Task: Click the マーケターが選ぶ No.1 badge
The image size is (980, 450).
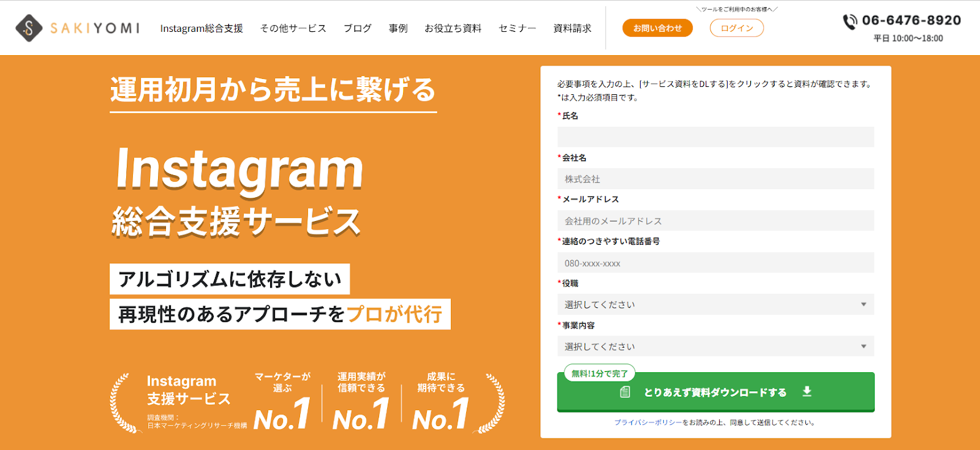Action: 282,401
